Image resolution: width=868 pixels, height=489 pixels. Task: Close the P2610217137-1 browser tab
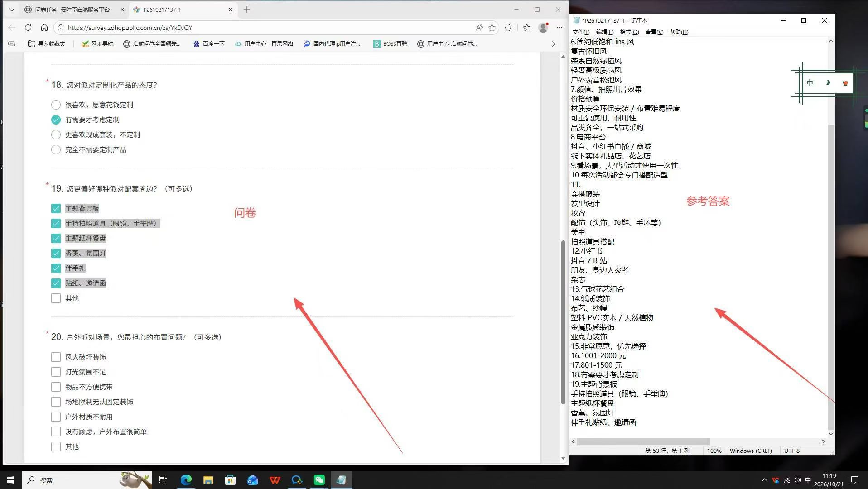click(x=231, y=10)
